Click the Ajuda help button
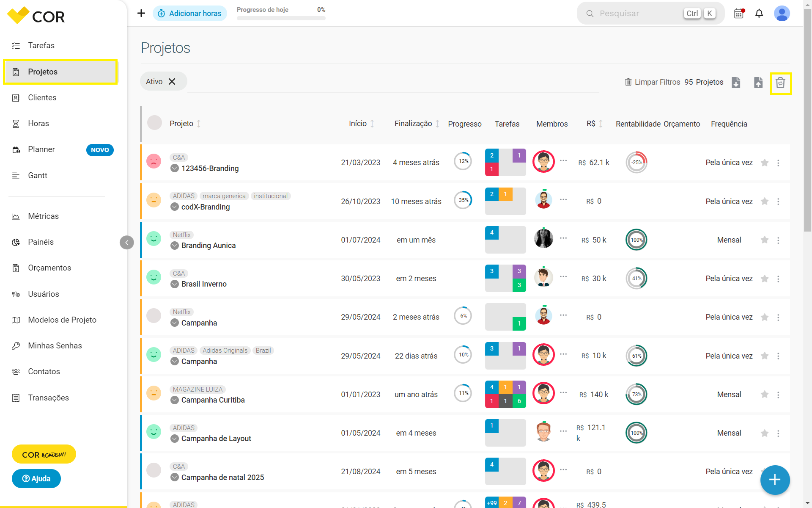The height and width of the screenshot is (508, 812). pos(36,479)
